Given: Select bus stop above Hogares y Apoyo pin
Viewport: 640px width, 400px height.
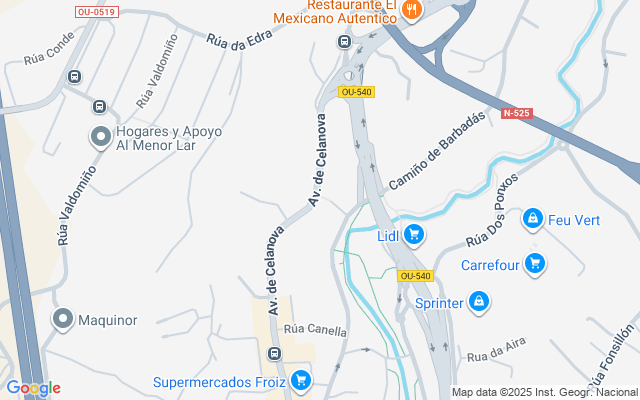Looking at the screenshot, I should 99,107.
